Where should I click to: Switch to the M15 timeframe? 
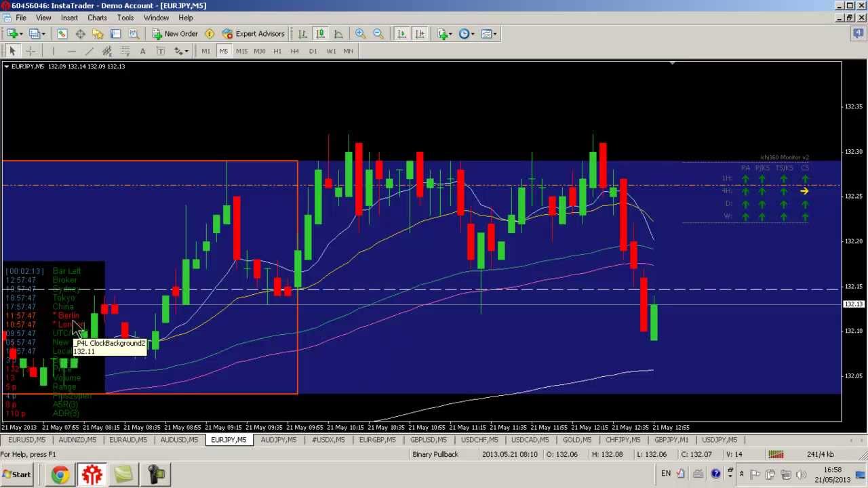[x=241, y=51]
